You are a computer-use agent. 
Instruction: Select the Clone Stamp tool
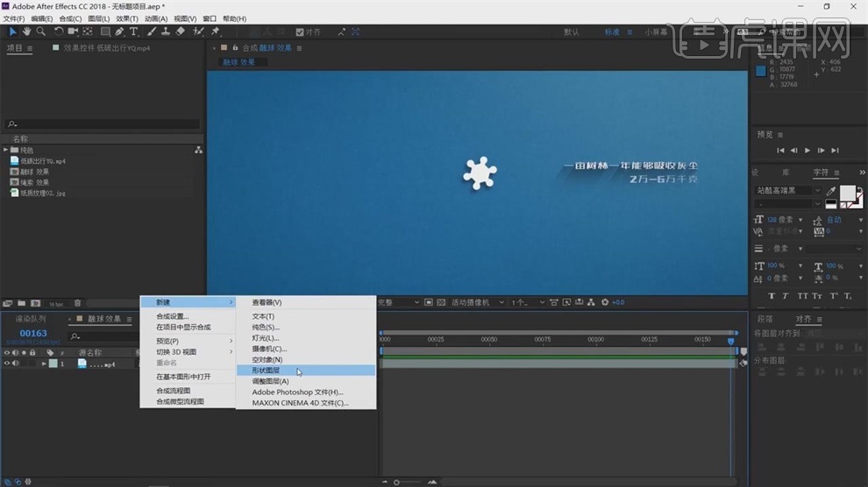click(166, 32)
